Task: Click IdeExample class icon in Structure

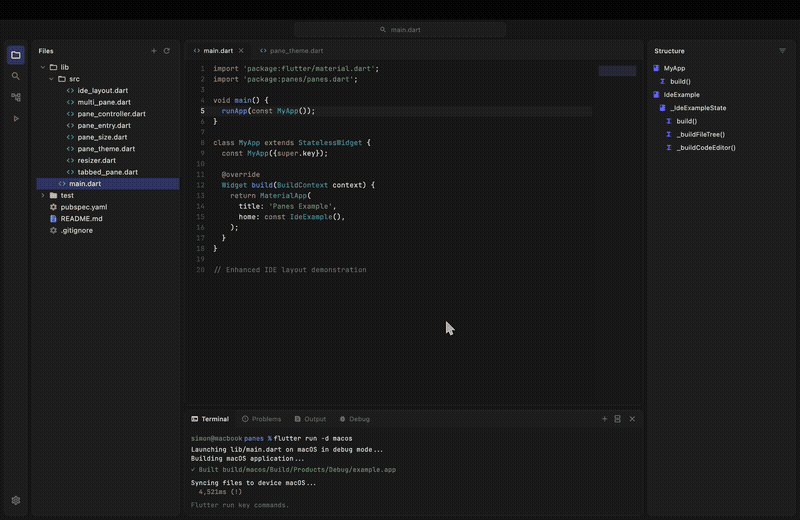Action: 657,94
